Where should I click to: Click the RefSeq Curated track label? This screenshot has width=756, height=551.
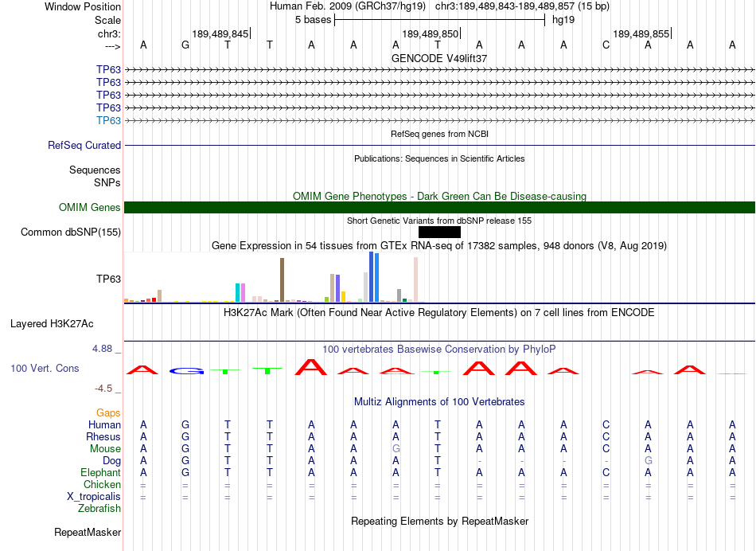coord(84,145)
